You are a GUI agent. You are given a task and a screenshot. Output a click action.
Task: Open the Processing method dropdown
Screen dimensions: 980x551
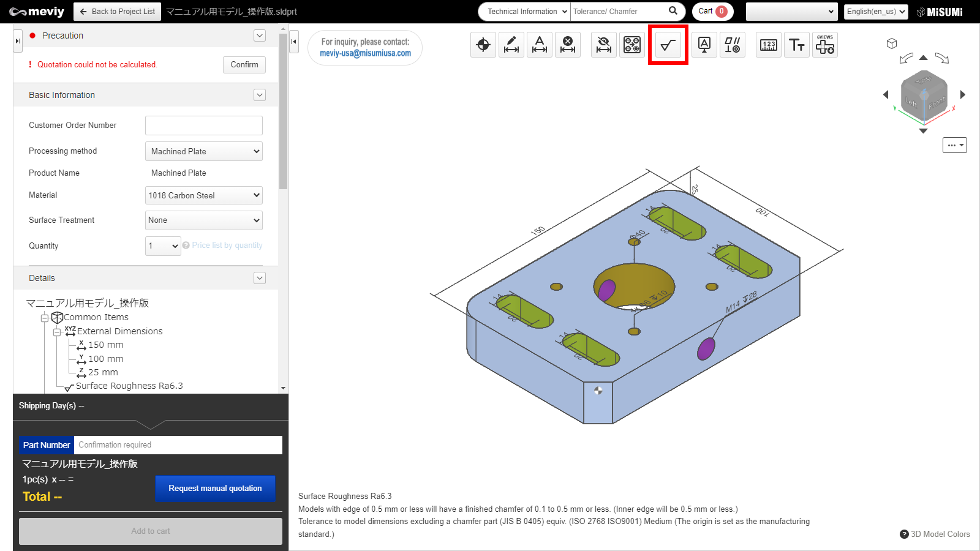pyautogui.click(x=204, y=151)
